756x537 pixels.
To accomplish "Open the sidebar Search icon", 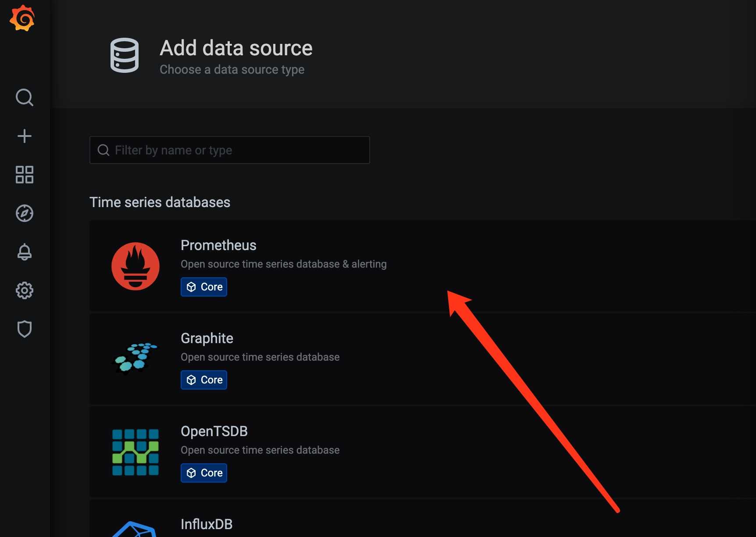I will 25,97.
